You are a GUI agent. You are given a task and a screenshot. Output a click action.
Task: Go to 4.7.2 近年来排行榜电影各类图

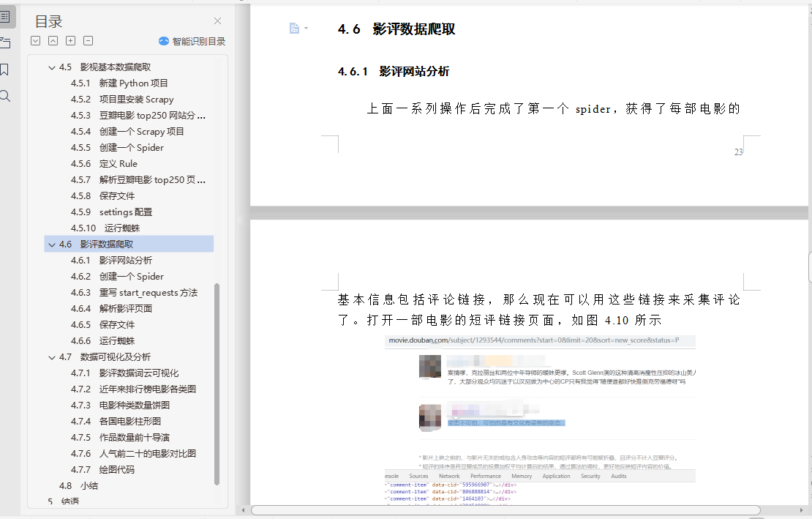click(134, 389)
